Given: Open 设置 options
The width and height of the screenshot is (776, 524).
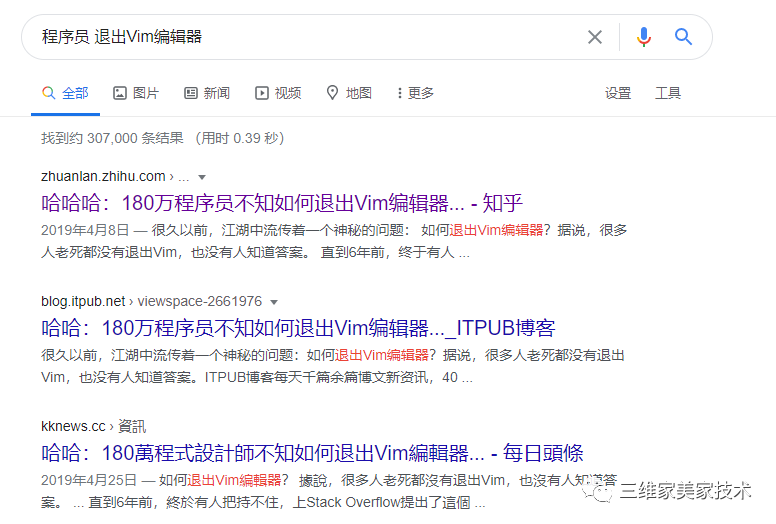Looking at the screenshot, I should coord(618,93).
